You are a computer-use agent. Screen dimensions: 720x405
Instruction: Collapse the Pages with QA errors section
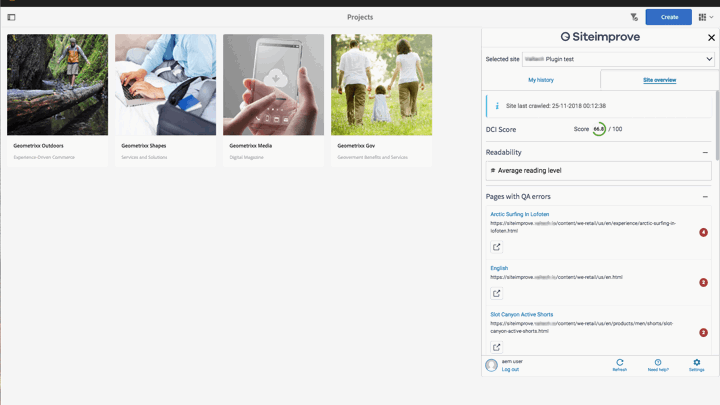(x=705, y=197)
